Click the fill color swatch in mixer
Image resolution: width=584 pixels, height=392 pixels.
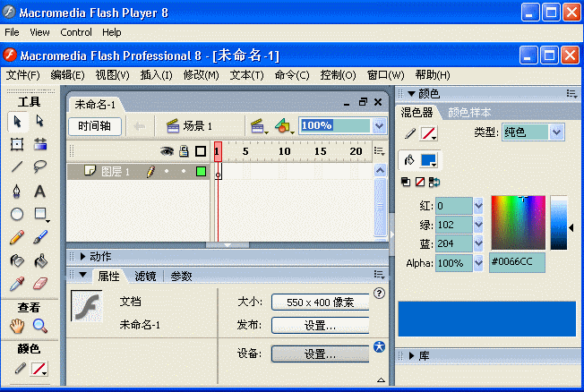point(429,160)
